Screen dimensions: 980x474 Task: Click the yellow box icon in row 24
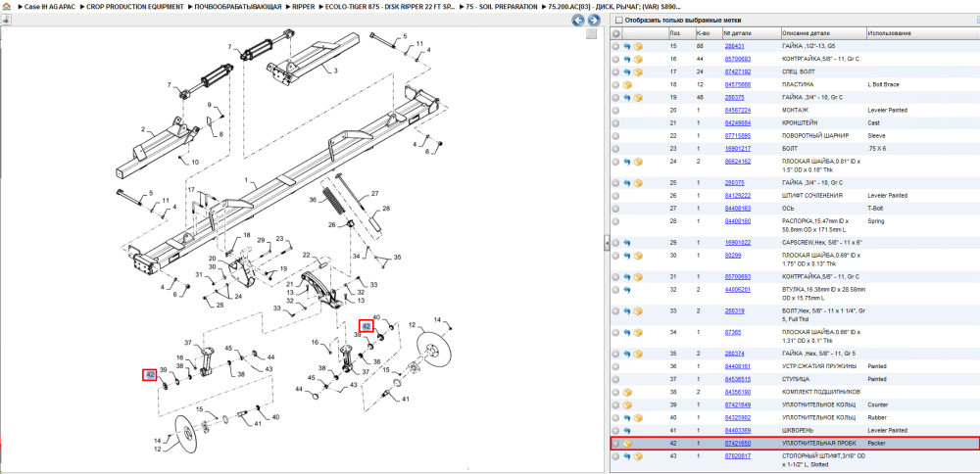638,162
